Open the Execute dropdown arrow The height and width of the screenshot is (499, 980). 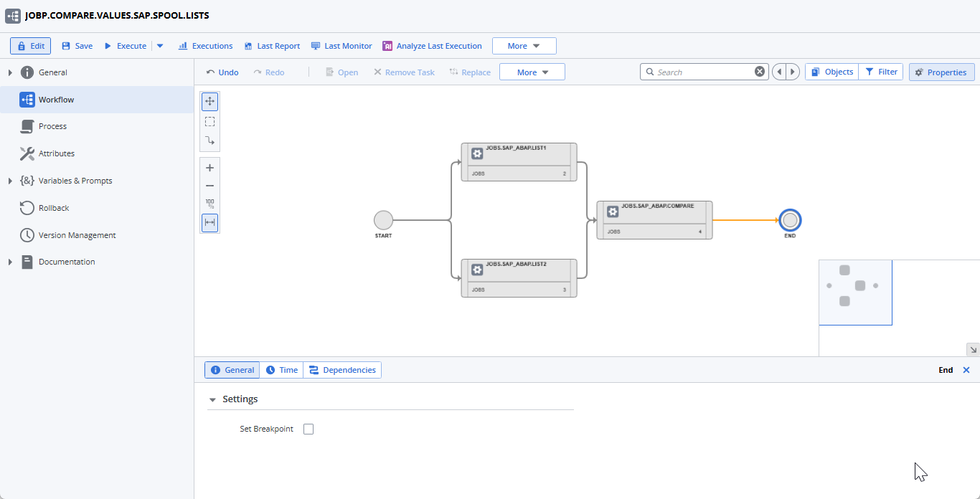[159, 45]
